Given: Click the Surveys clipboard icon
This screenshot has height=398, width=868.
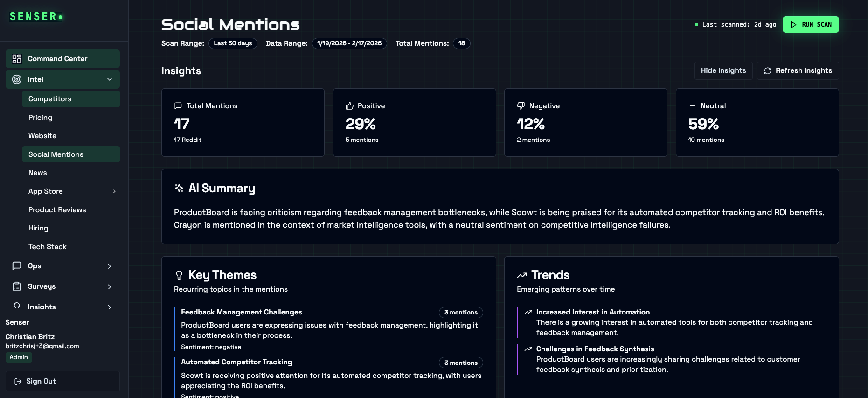Looking at the screenshot, I should click(x=17, y=286).
